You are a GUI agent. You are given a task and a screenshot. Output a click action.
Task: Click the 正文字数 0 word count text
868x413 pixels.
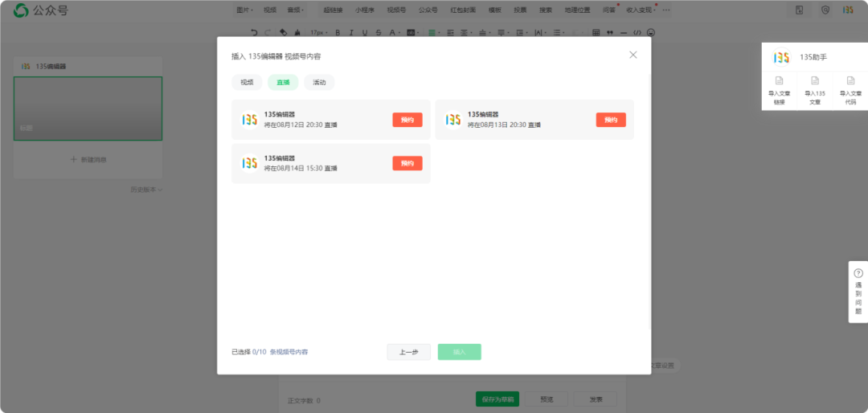304,400
